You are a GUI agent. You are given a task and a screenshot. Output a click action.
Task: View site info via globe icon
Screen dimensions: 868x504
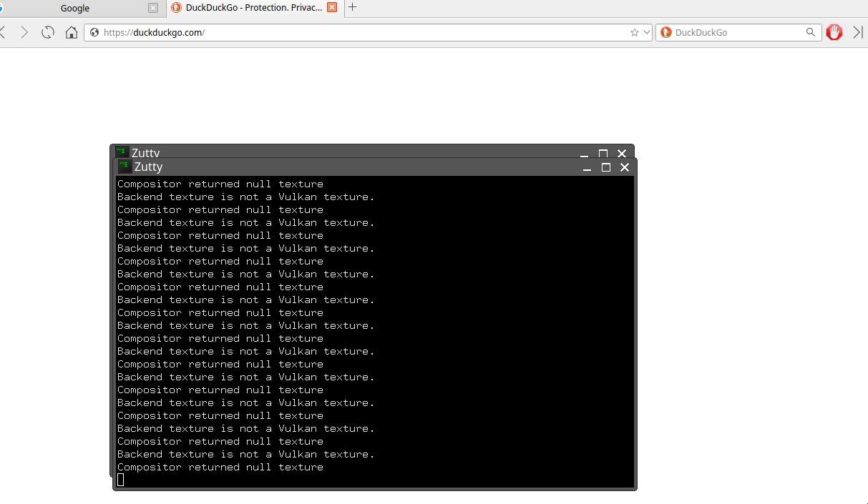pyautogui.click(x=94, y=32)
